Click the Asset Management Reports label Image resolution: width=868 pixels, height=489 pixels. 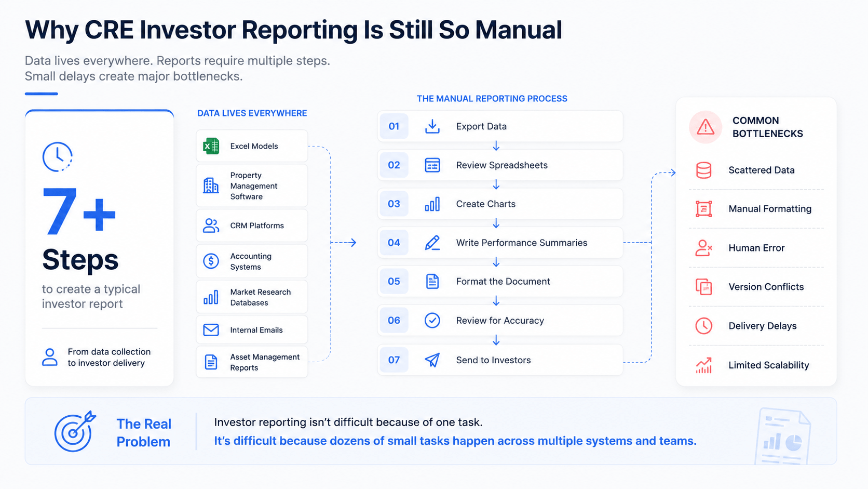[x=265, y=362]
